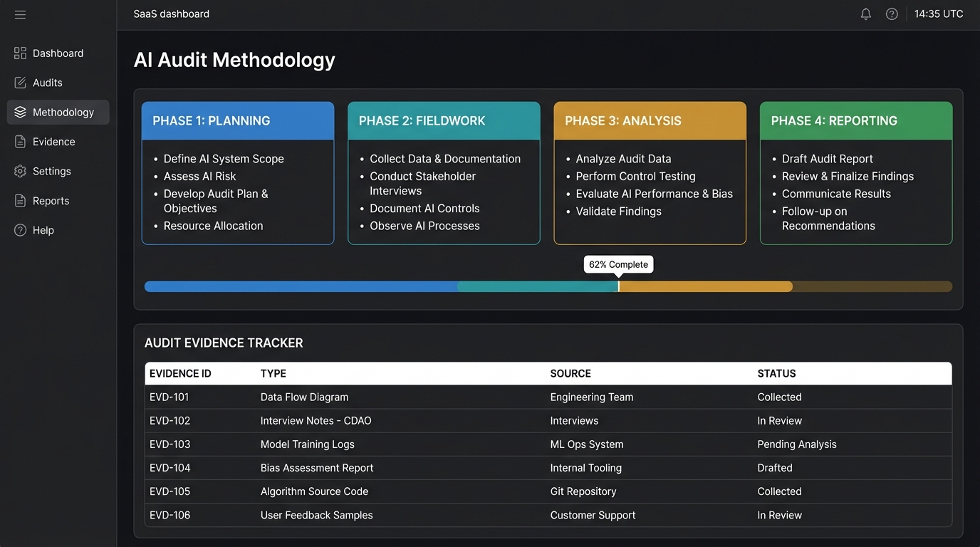
Task: Click the 62% Complete badge
Action: 618,264
